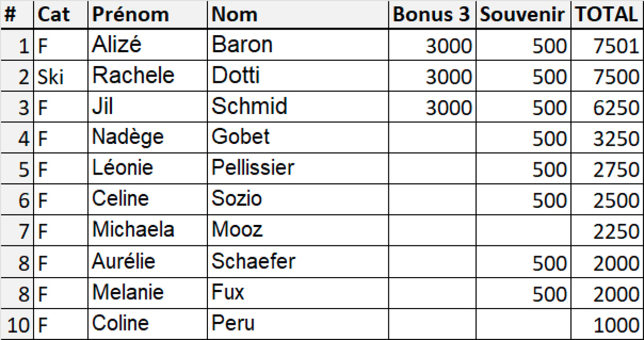The width and height of the screenshot is (644, 340).
Task: Click the Dotti surname cell
Action: pyautogui.click(x=298, y=76)
